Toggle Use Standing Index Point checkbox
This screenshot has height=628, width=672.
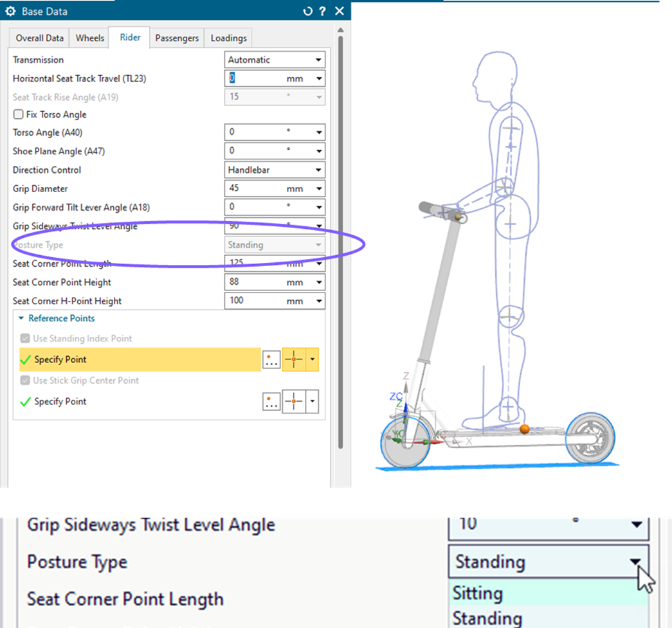tap(25, 339)
